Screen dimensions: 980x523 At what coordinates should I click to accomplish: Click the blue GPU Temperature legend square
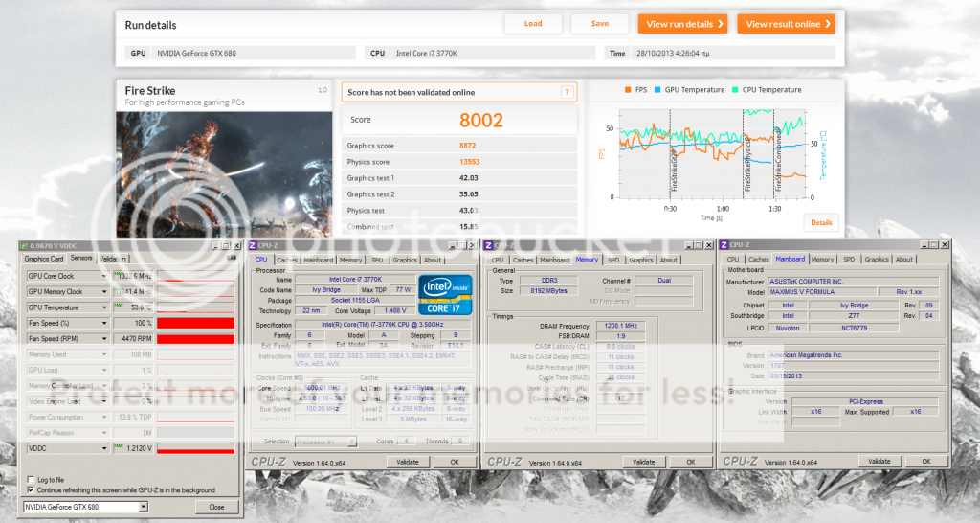657,90
